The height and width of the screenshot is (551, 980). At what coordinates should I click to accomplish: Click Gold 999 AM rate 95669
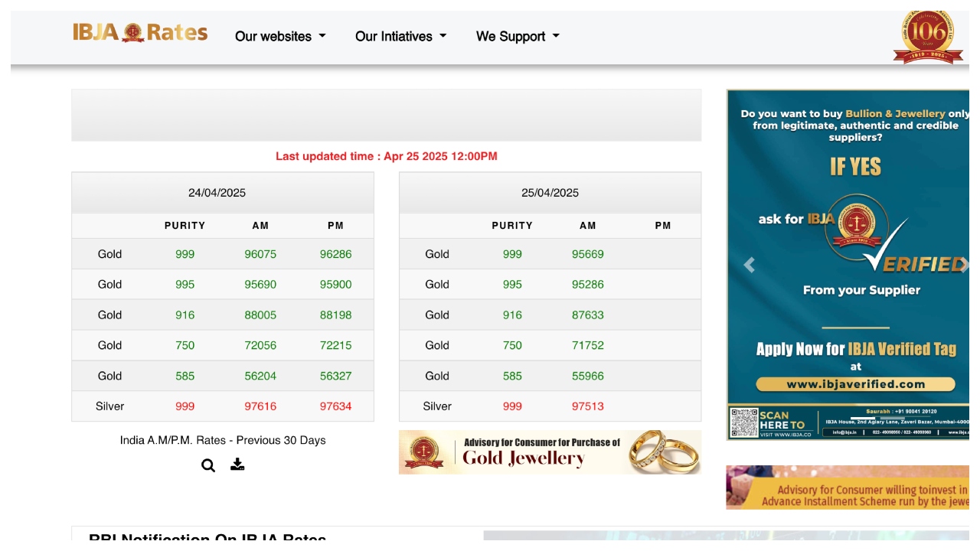click(x=587, y=254)
